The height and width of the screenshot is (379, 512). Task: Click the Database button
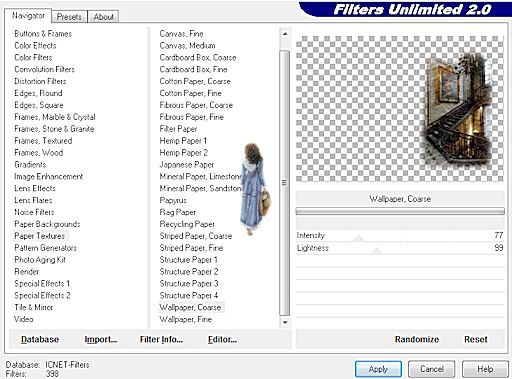pyautogui.click(x=40, y=339)
